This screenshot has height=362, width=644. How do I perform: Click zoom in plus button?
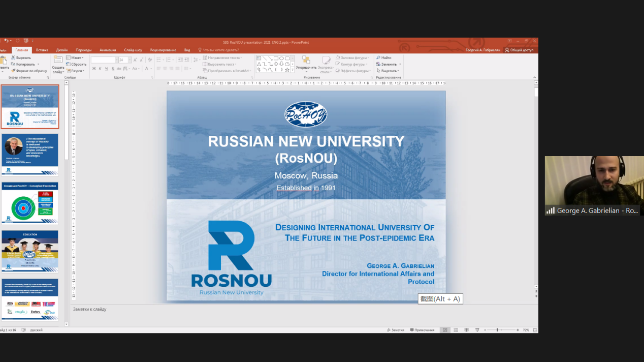[x=518, y=330]
